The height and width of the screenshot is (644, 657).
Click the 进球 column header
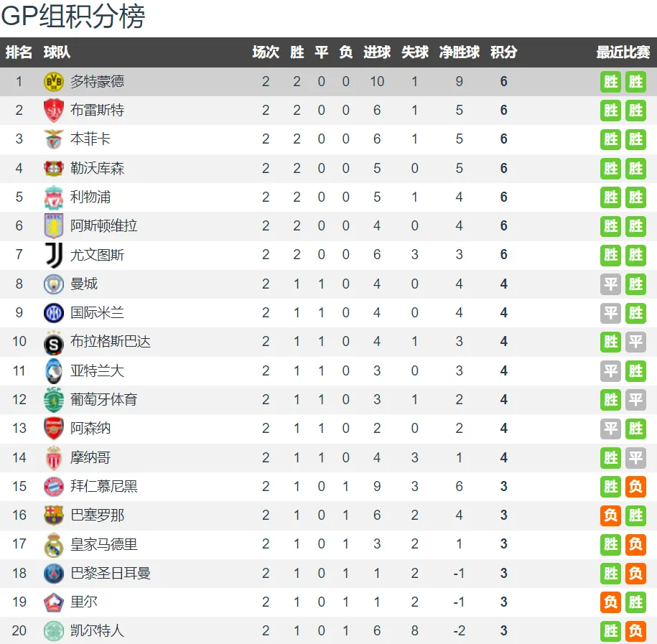[377, 52]
